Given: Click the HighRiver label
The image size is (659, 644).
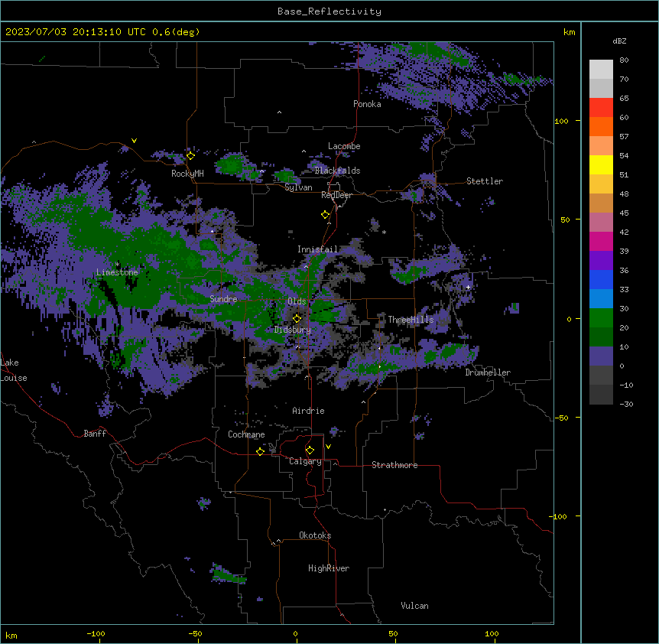Looking at the screenshot, I should 329,568.
